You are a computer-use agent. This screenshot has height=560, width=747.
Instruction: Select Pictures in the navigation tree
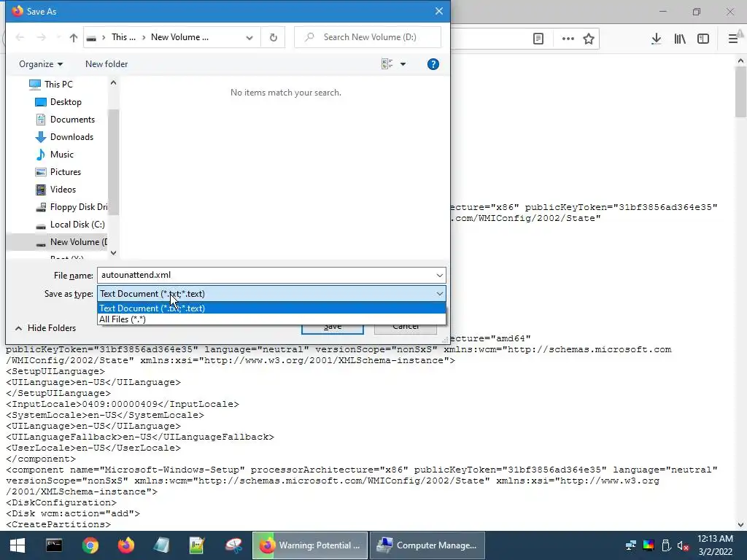[x=58, y=172]
